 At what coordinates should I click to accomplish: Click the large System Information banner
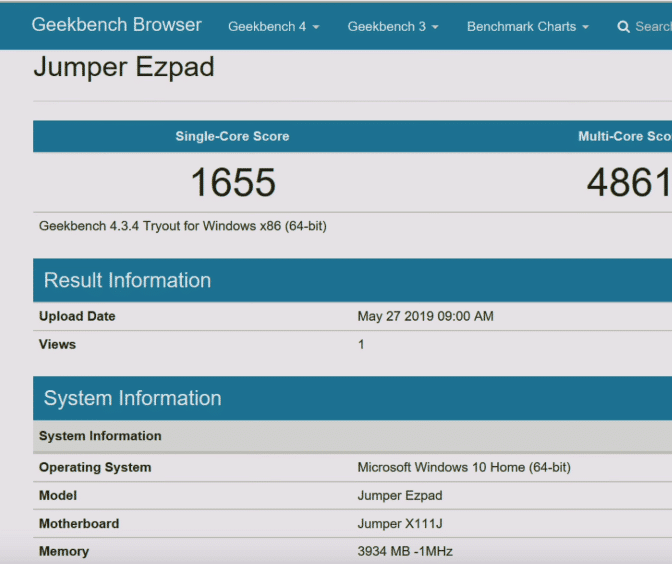pyautogui.click(x=352, y=398)
